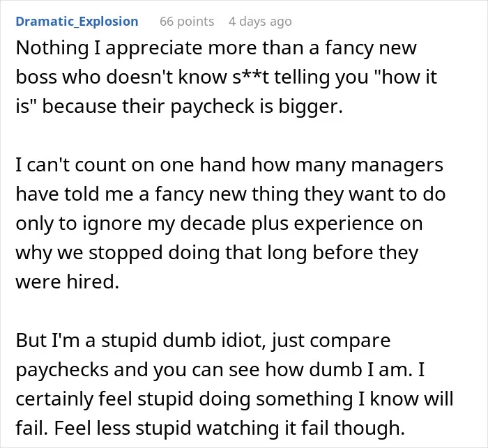Click the 66 points score

(x=187, y=22)
